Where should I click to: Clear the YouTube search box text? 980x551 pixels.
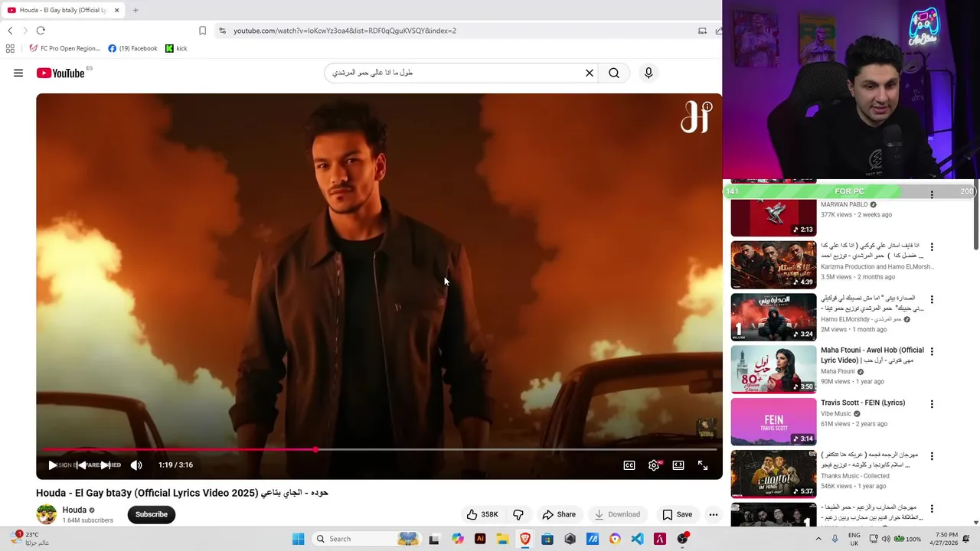click(590, 73)
